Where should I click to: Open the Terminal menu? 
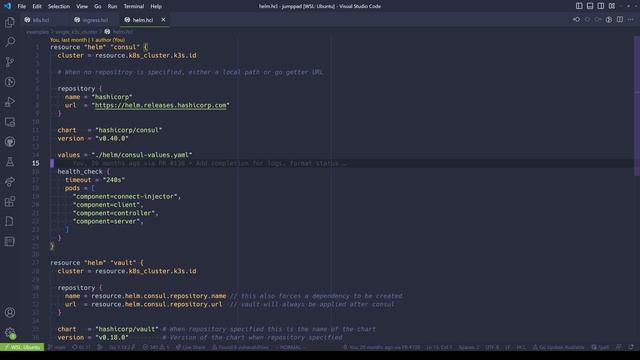click(134, 6)
